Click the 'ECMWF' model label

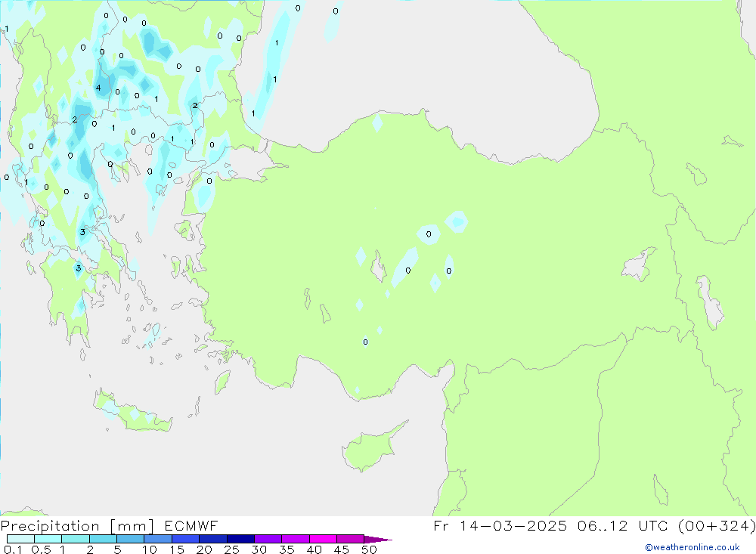pos(191,526)
